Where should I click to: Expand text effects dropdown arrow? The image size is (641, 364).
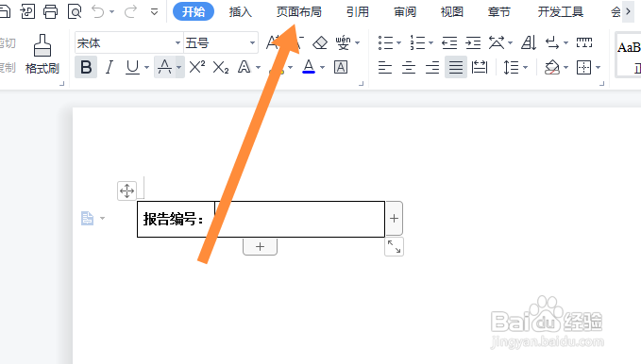258,67
